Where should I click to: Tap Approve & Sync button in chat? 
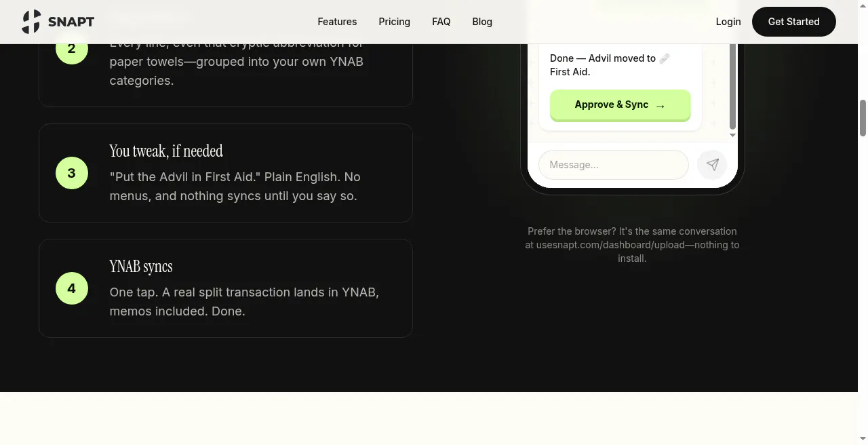(620, 105)
